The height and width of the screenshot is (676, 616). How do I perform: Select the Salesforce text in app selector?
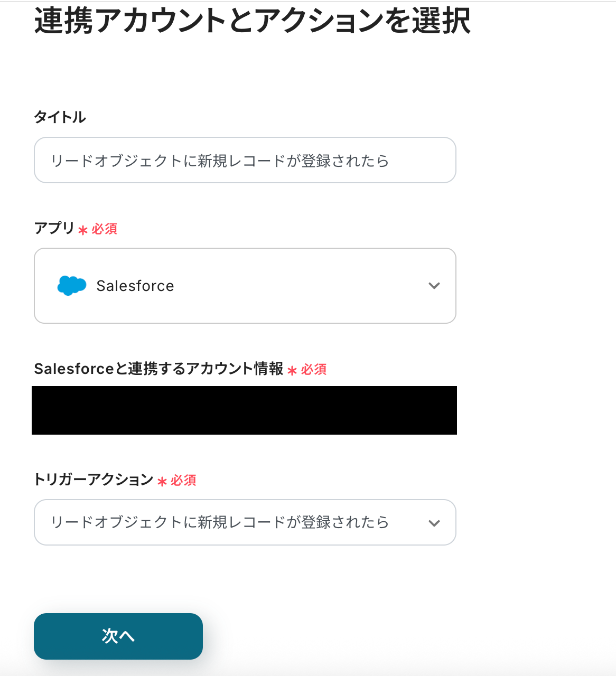pyautogui.click(x=135, y=286)
